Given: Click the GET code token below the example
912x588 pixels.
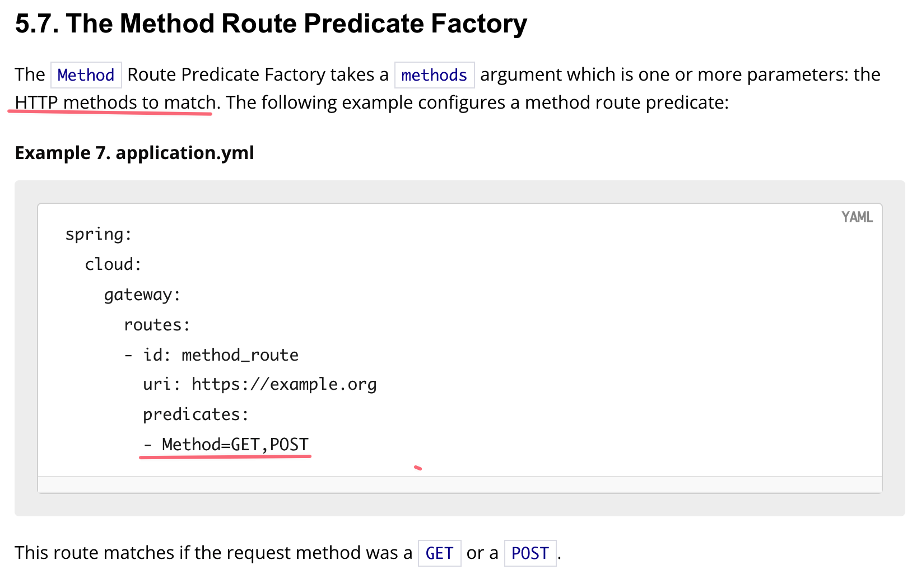Looking at the screenshot, I should pos(439,553).
